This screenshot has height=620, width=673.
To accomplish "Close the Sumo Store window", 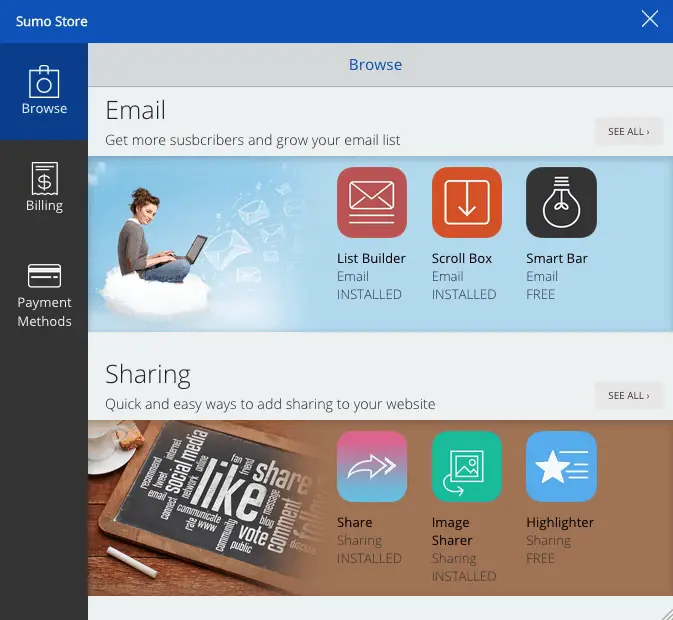I will coord(650,19).
